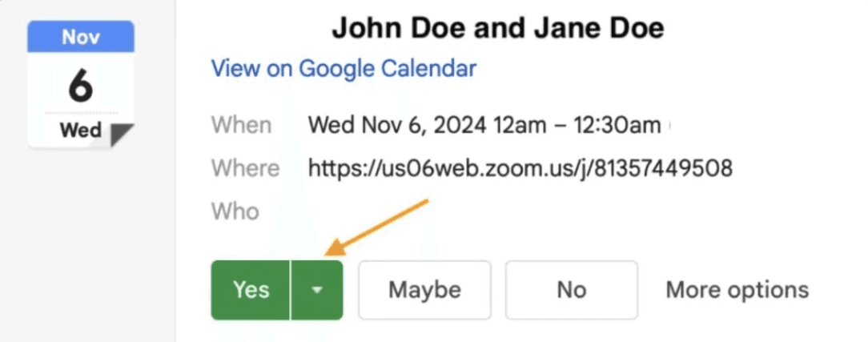Viewport: 868px width, 342px height.
Task: Click the Where field label
Action: click(246, 167)
